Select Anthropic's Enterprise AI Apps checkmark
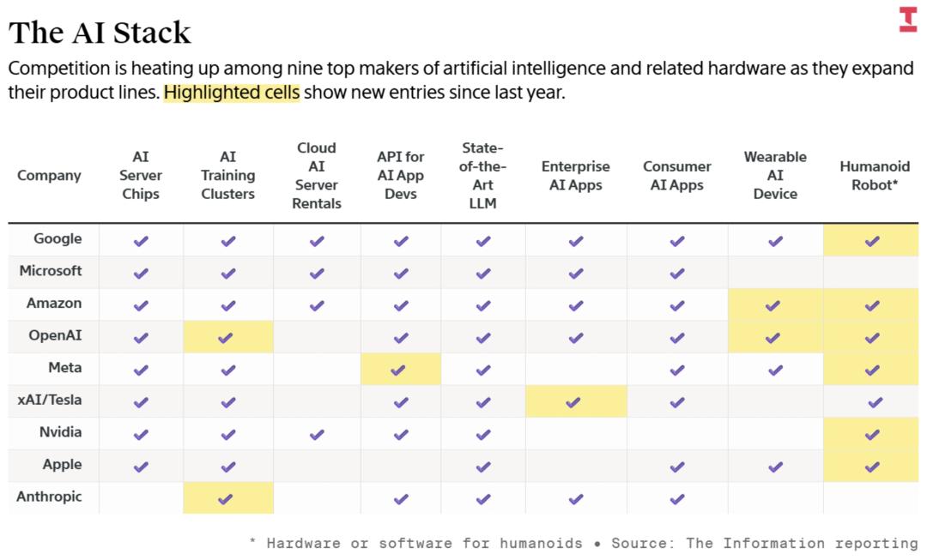Screen dimensions: 927x560 coord(575,499)
